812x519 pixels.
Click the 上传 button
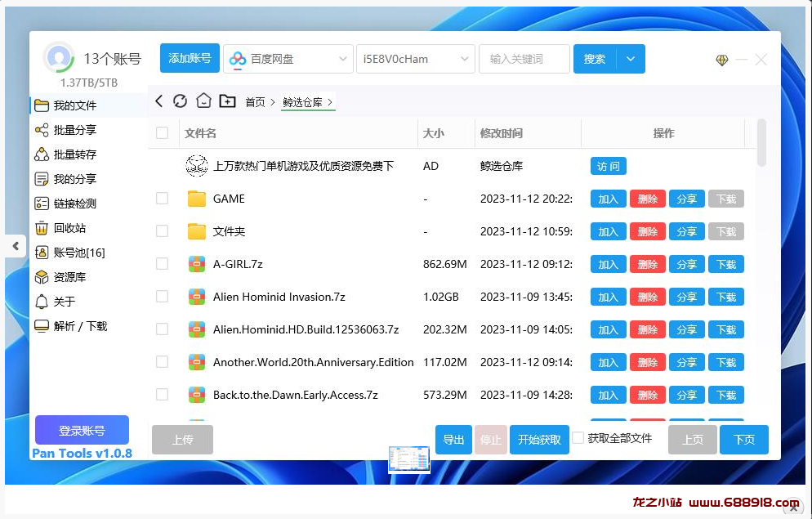point(182,440)
